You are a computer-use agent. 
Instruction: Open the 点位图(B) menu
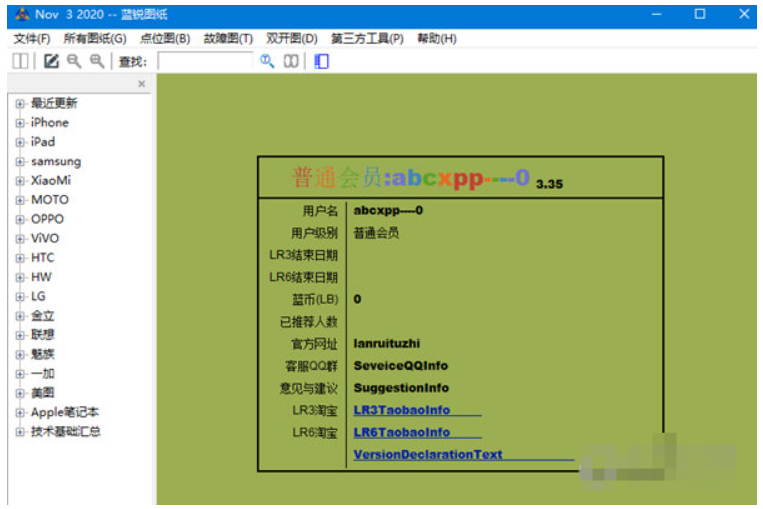[x=165, y=38]
